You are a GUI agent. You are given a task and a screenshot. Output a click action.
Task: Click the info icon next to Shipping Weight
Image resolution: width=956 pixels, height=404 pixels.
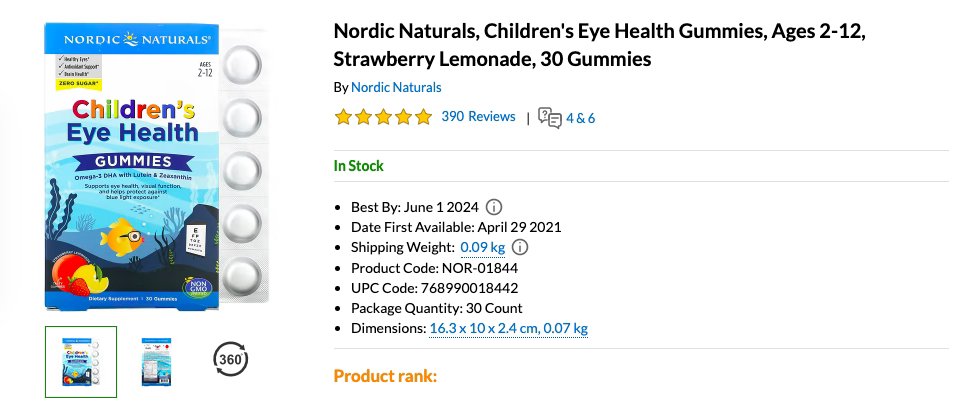pos(520,247)
